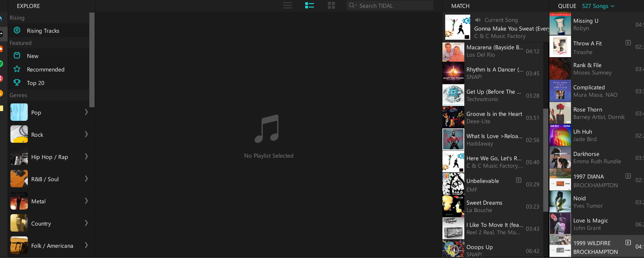
Task: Click the Explore panel vertical scrollbar
Action: pyautogui.click(x=92, y=60)
